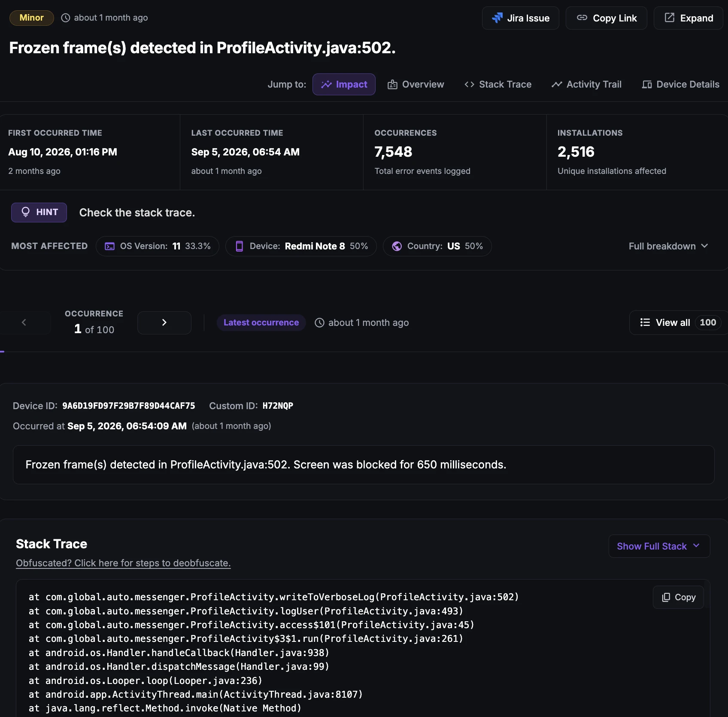Click the Device ID value 9A6D19FD97F29B7F89D44CAF75
728x717 pixels.
click(129, 406)
